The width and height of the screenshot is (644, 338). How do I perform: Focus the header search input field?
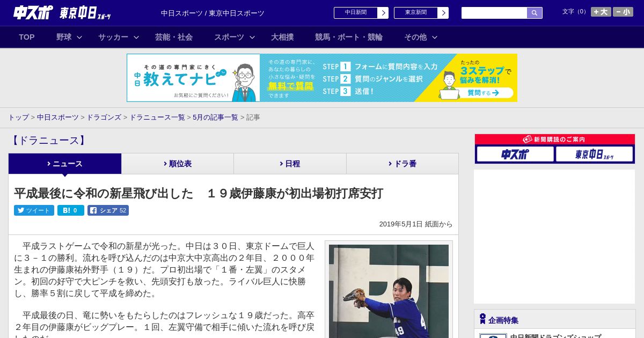[x=494, y=13]
